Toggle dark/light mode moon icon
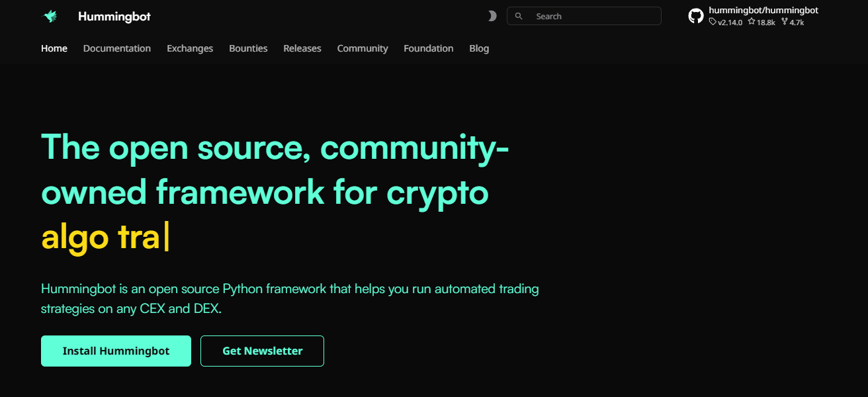 pos(492,16)
